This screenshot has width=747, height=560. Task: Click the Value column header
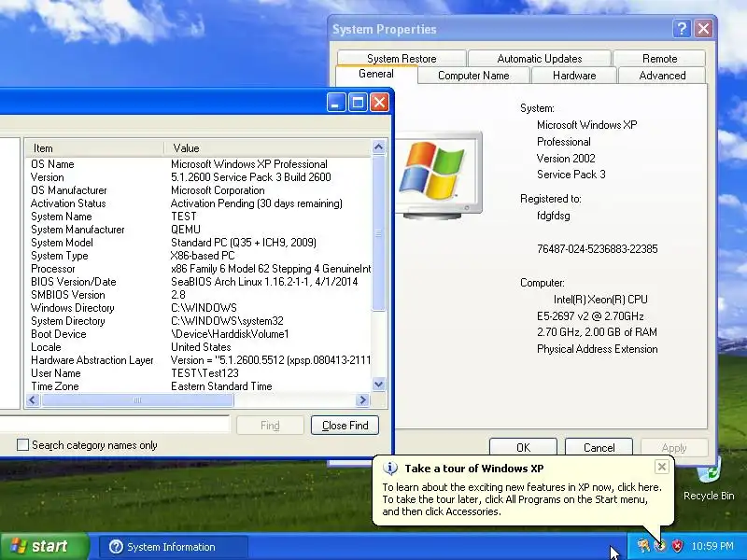pyautogui.click(x=267, y=148)
